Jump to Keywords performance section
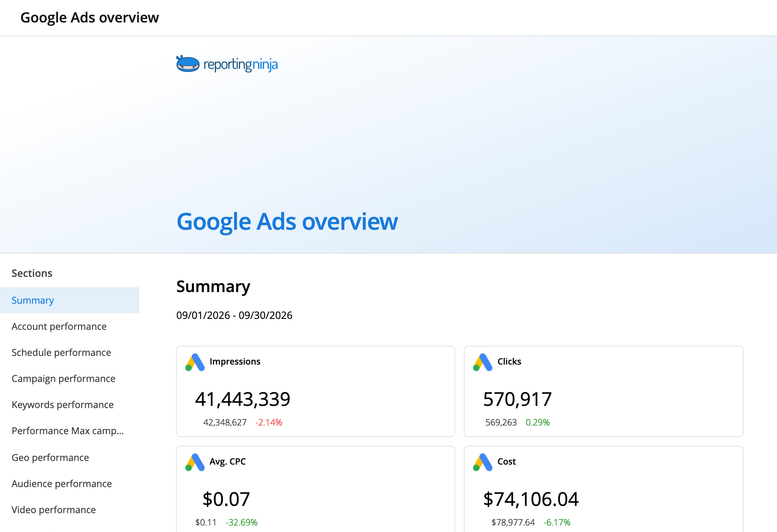777x532 pixels. [x=70, y=404]
